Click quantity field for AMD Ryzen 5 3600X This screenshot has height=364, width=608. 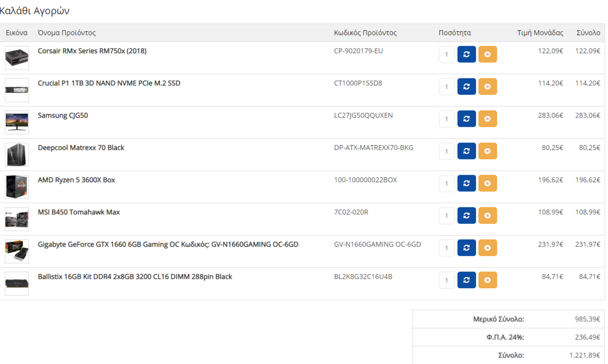point(447,184)
